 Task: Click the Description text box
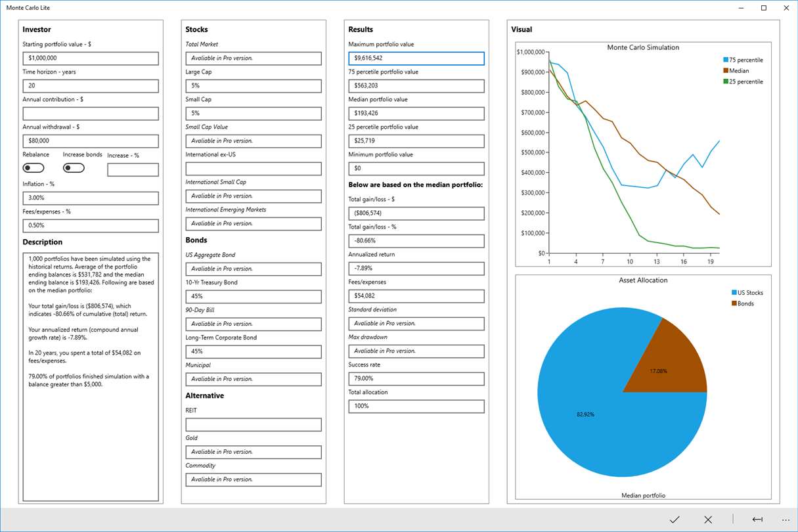point(91,377)
